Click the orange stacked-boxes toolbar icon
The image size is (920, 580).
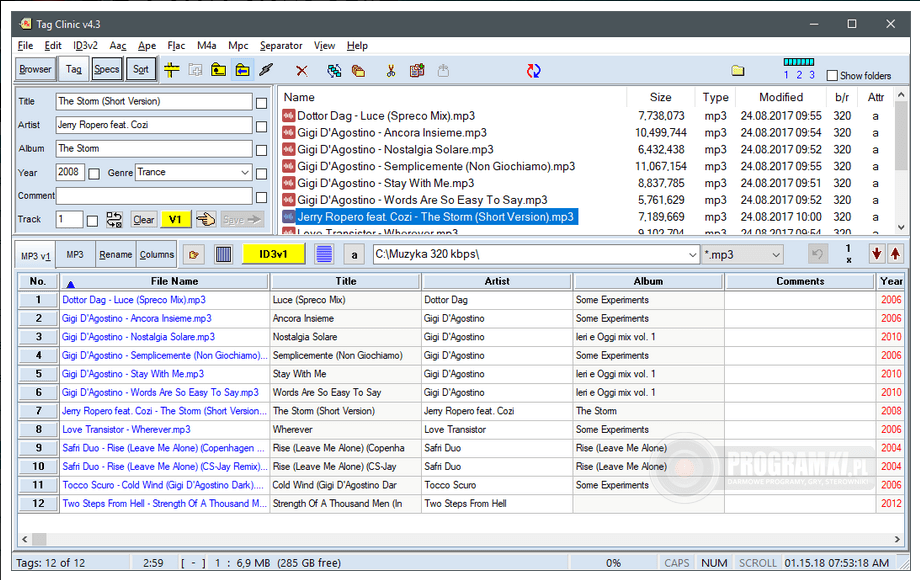pos(358,71)
